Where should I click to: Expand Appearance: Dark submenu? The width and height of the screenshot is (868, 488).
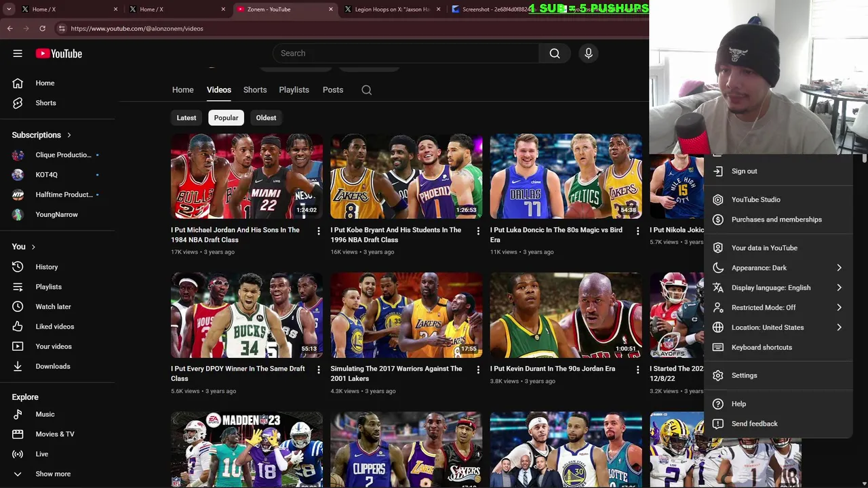[x=777, y=268]
